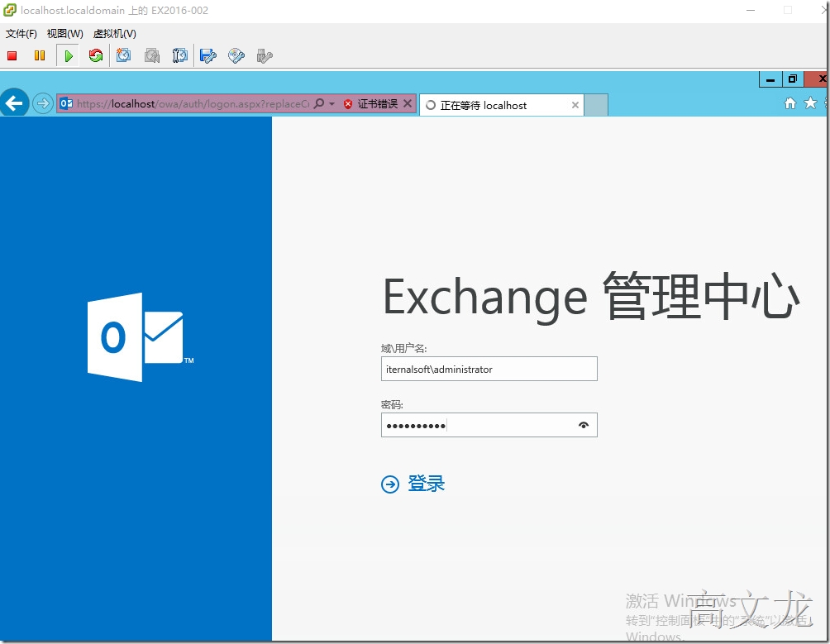Open the 虚拟机(V) menu
Viewport: 830px width, 644px height.
(x=115, y=34)
